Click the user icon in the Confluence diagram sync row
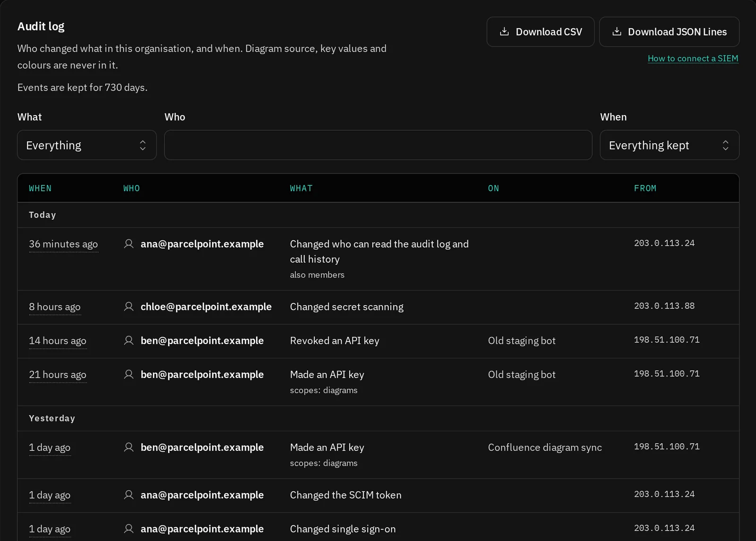Image resolution: width=756 pixels, height=541 pixels. click(129, 447)
